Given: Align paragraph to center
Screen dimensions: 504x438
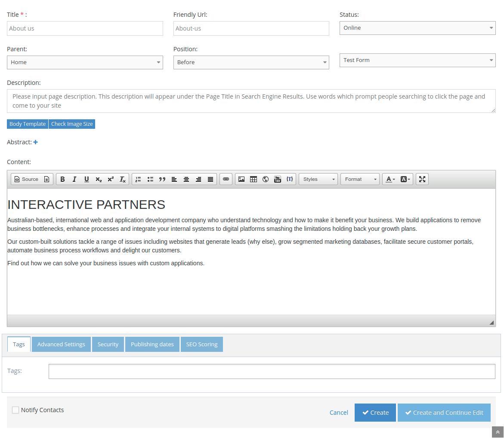Looking at the screenshot, I should [186, 179].
